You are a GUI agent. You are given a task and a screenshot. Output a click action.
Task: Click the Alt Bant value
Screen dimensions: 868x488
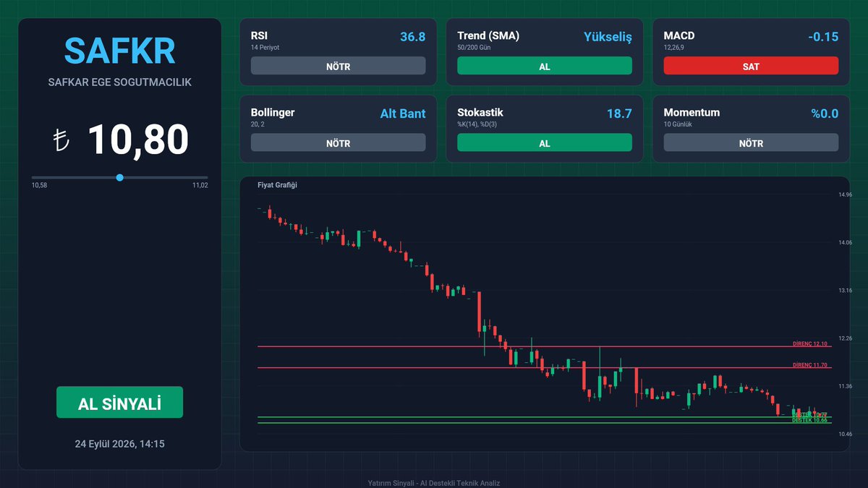[403, 114]
